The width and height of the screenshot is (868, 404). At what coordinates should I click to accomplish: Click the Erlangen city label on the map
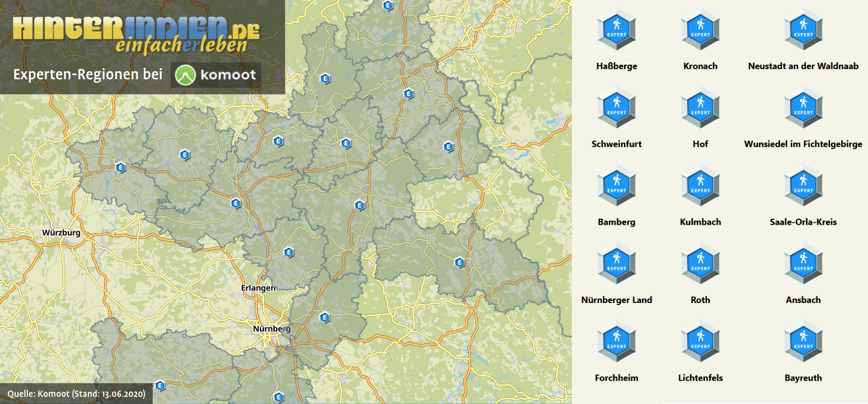click(258, 288)
